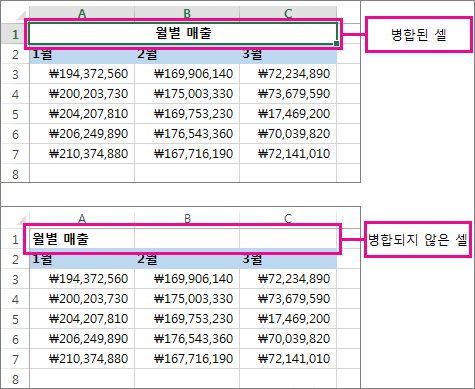Select row 8 header in unmerged-title sheet
The width and height of the screenshot is (475, 389).
15,379
